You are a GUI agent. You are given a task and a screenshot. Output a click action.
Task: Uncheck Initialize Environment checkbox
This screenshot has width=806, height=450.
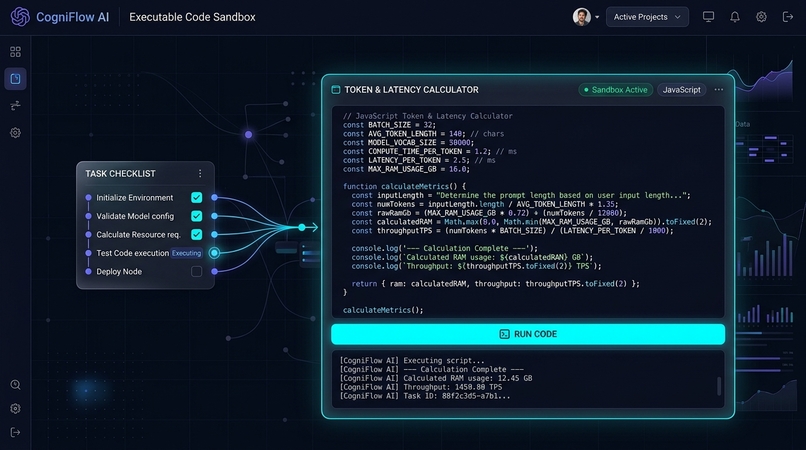(x=196, y=197)
